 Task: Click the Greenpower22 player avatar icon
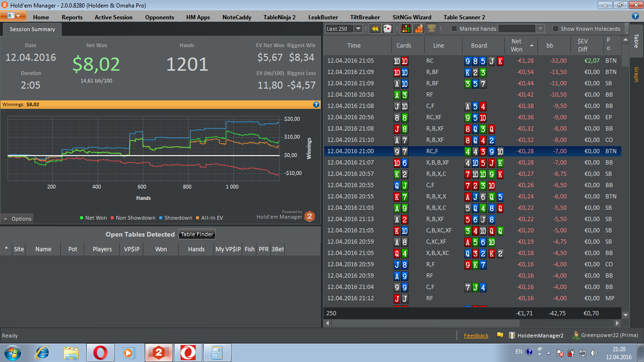(576, 335)
